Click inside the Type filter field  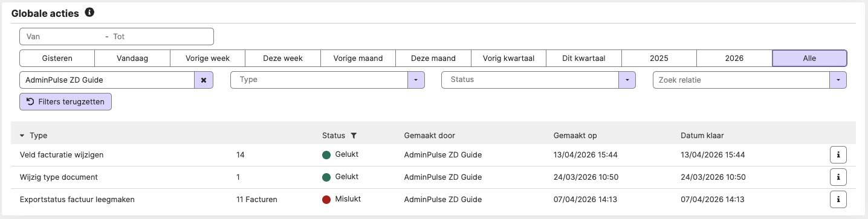point(320,80)
